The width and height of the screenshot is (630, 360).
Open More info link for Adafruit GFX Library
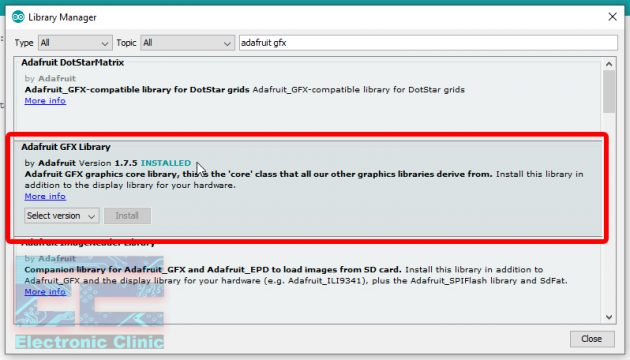pos(45,196)
